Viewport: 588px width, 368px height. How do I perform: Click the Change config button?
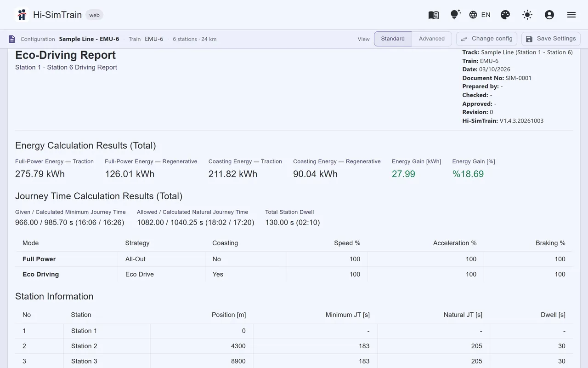point(486,39)
